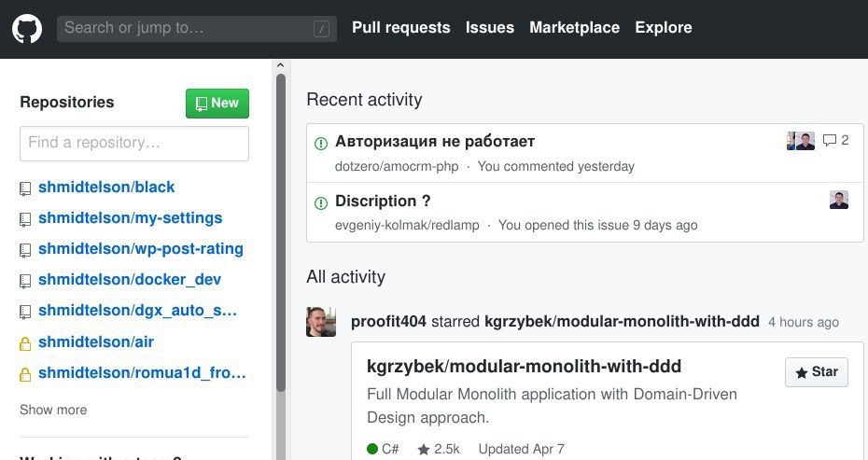
Task: Open the issue Авторизация не работает
Action: coord(435,141)
